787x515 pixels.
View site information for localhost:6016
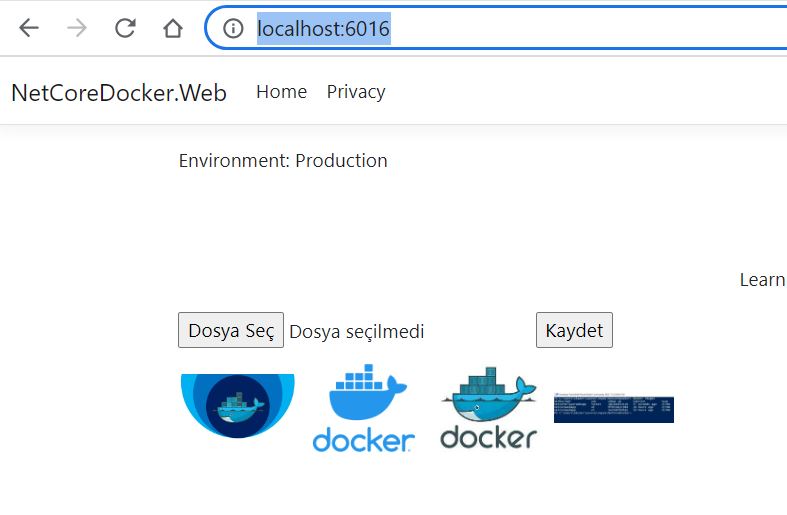click(x=233, y=28)
